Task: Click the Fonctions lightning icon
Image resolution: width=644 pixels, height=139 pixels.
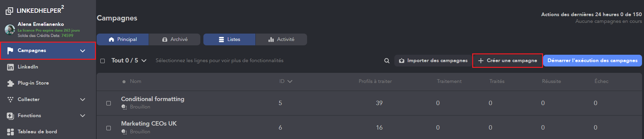Action: pyautogui.click(x=10, y=116)
